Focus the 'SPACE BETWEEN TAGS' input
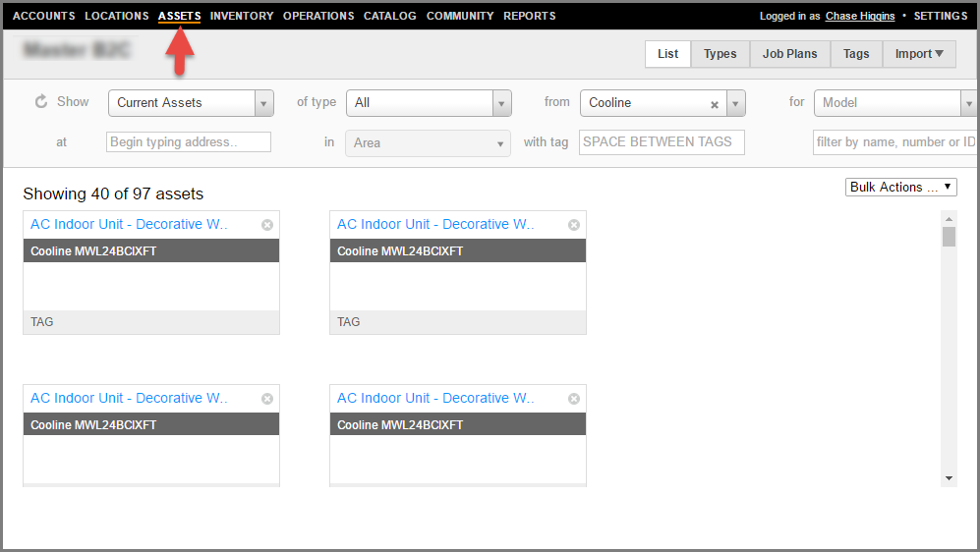The height and width of the screenshot is (552, 980). pyautogui.click(x=662, y=142)
